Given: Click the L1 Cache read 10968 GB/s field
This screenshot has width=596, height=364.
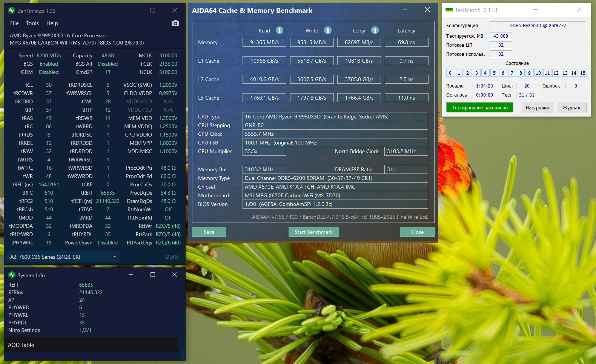Looking at the screenshot, I should [264, 61].
